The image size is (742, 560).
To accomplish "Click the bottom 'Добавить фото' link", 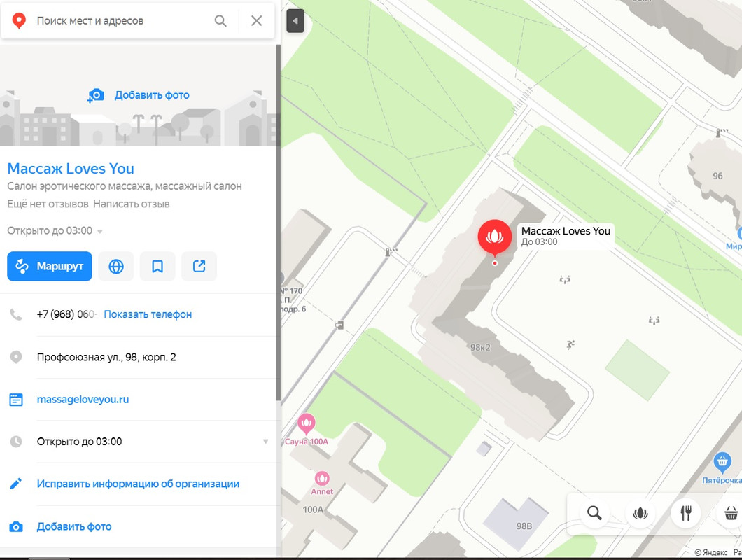I will [74, 527].
